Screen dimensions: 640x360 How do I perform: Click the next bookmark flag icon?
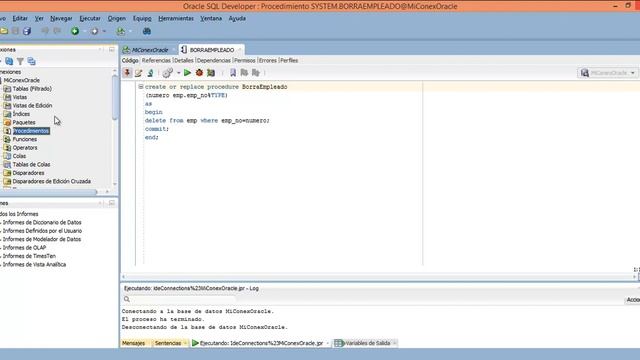point(244,73)
